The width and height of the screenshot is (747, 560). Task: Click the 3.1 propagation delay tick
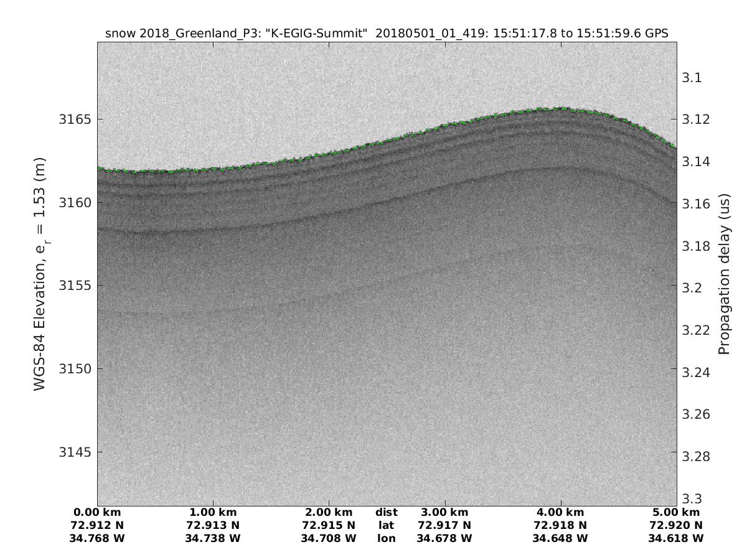point(693,77)
